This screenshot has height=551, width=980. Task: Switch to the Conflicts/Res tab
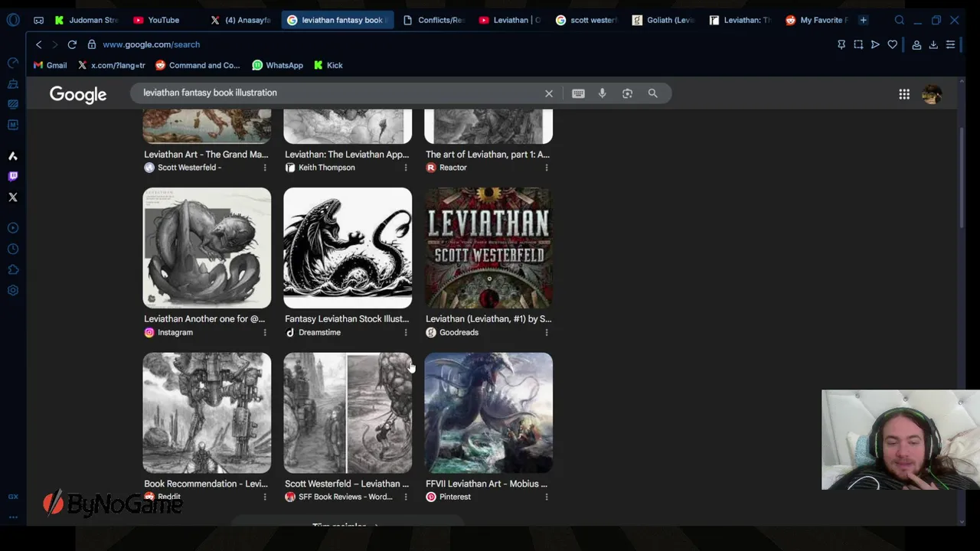point(433,20)
